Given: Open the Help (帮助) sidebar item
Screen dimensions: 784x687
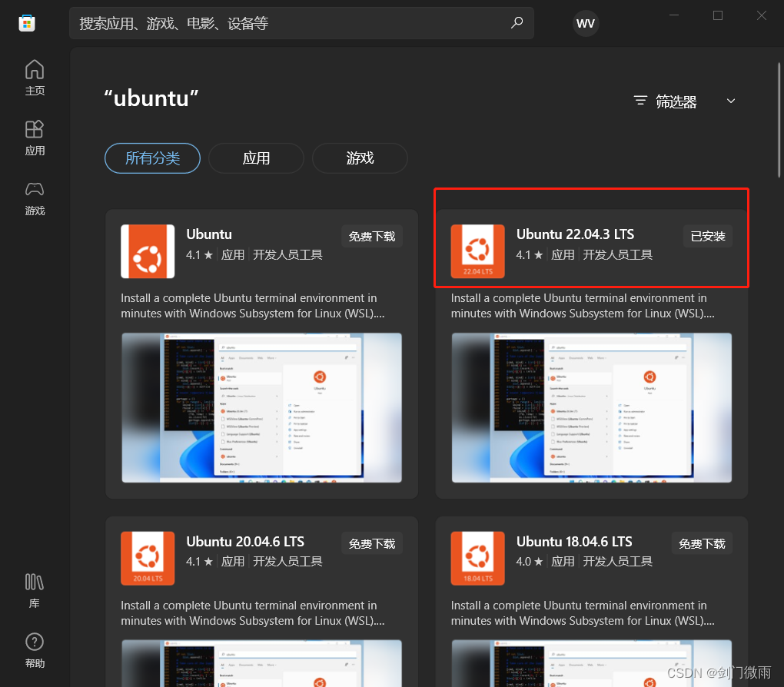Looking at the screenshot, I should [35, 651].
